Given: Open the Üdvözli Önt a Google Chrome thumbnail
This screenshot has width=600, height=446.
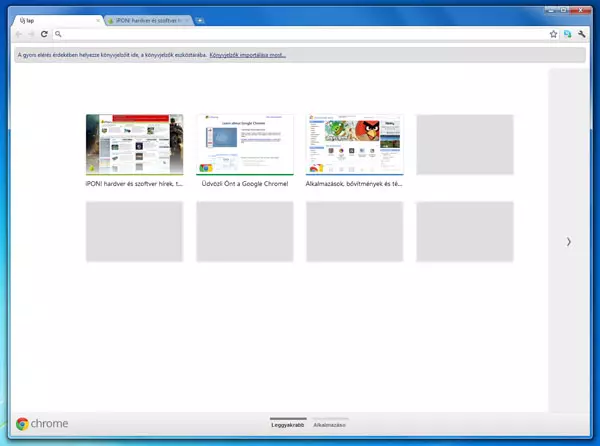Looking at the screenshot, I should [244, 145].
